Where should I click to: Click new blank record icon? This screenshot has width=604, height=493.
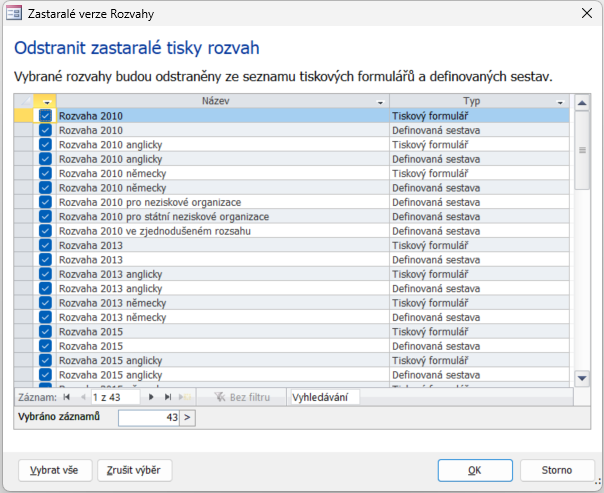(185, 397)
